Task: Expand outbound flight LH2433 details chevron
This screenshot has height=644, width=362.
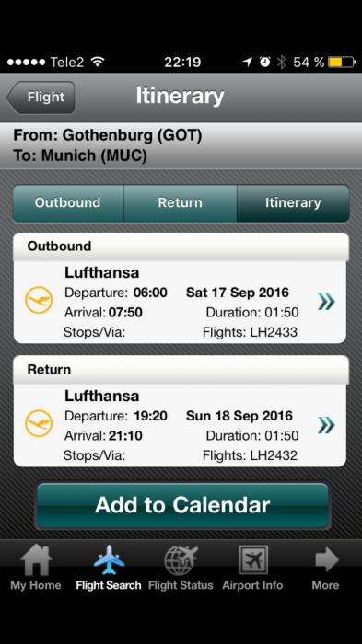Action: (327, 302)
